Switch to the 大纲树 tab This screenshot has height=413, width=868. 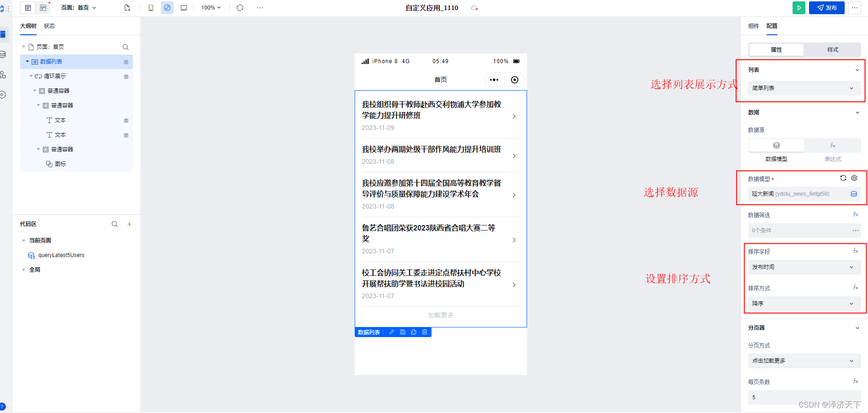28,26
